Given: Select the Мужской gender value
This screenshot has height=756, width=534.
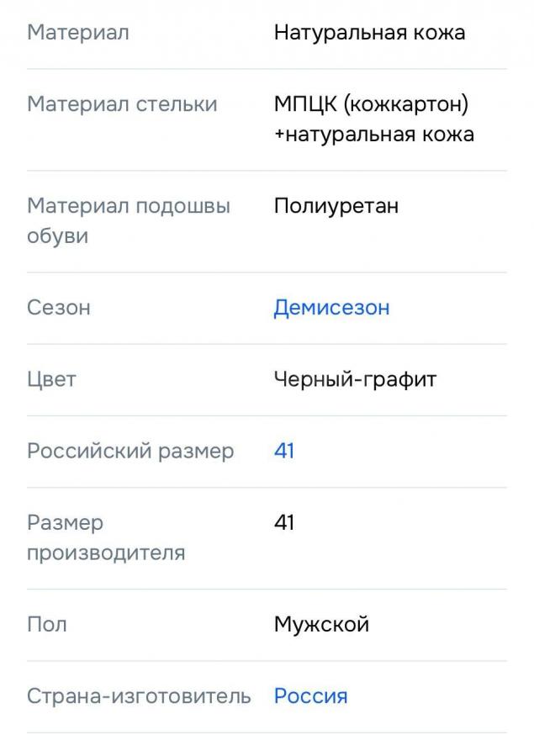Looking at the screenshot, I should (321, 625).
